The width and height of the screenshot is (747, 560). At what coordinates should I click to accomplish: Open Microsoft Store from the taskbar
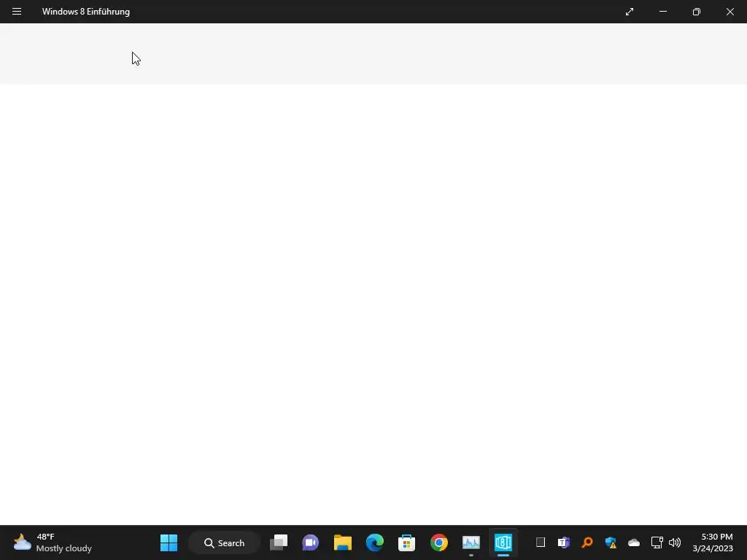click(407, 542)
